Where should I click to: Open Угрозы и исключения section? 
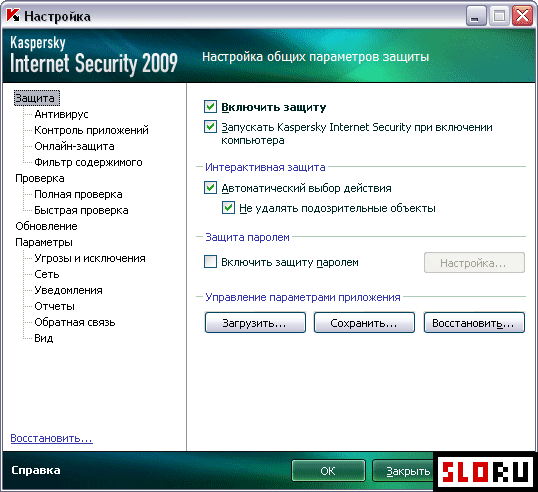pyautogui.click(x=90, y=258)
